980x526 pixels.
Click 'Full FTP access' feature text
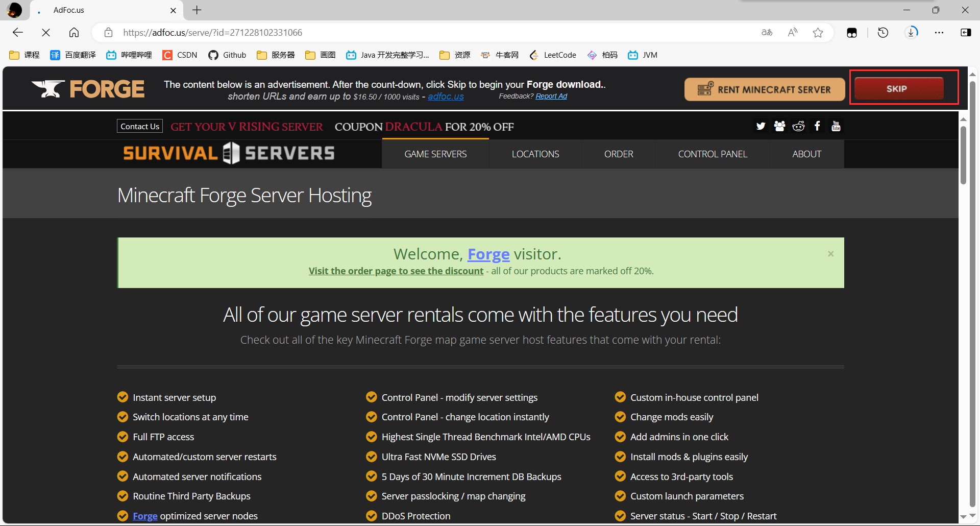[163, 437]
